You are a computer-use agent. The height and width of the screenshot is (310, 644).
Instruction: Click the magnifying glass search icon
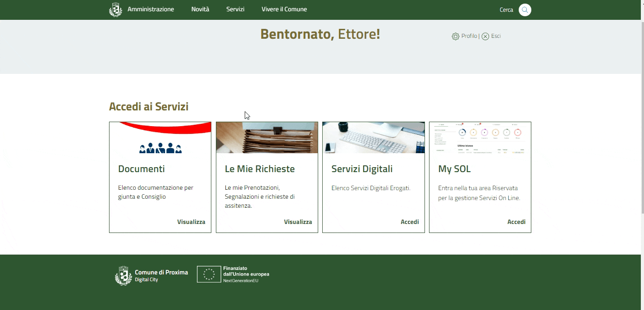click(x=525, y=10)
